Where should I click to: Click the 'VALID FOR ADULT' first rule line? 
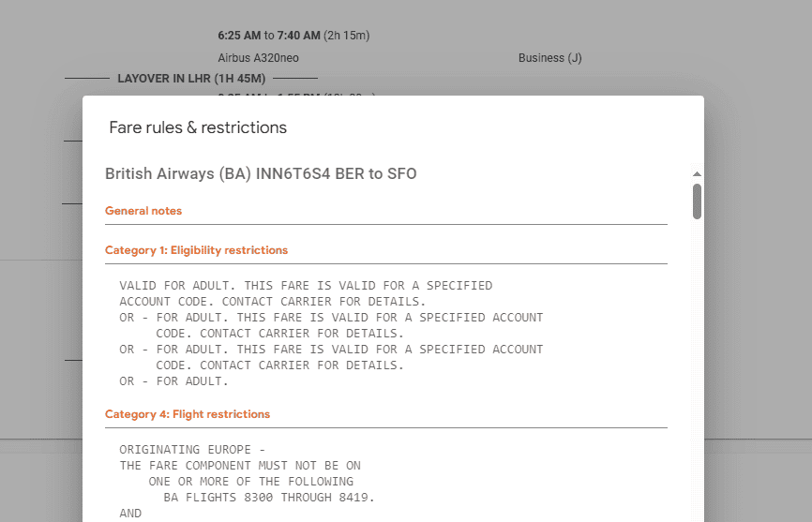[x=306, y=286]
